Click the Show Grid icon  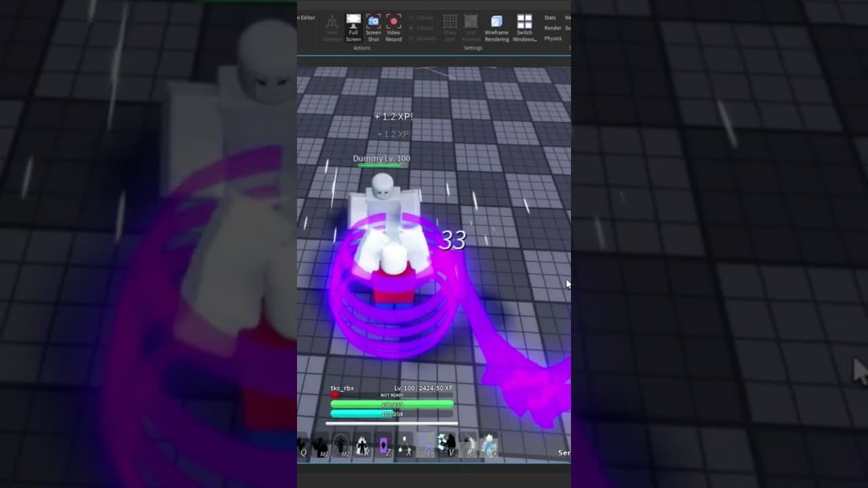[450, 28]
